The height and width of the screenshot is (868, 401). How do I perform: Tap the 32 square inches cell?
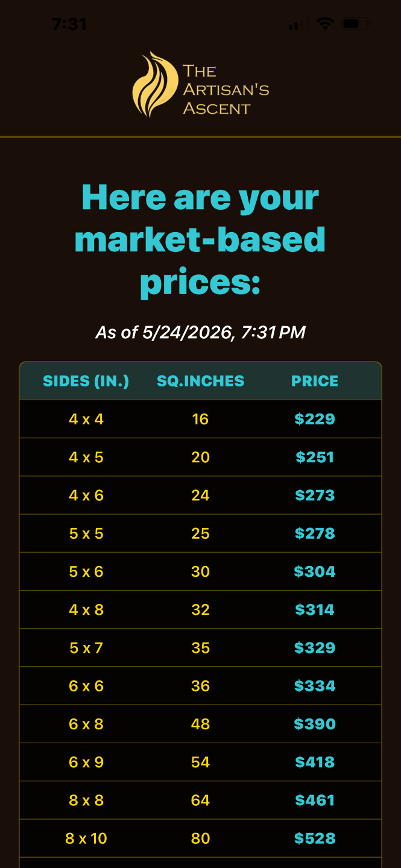coord(201,609)
